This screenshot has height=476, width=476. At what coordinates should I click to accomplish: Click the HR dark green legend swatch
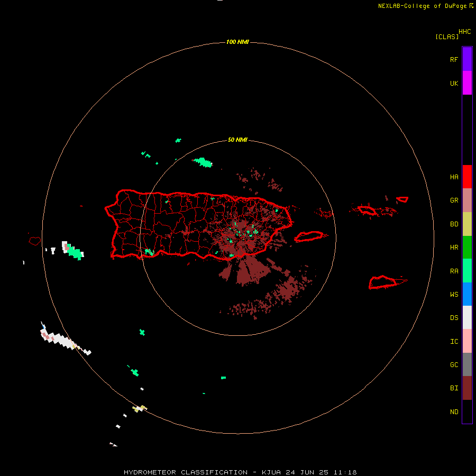pos(467,248)
